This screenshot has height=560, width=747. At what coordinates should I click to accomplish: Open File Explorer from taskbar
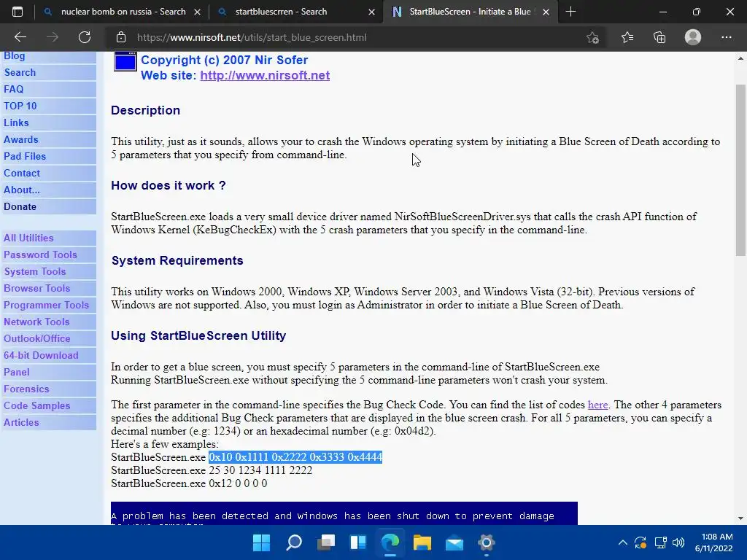(x=422, y=542)
